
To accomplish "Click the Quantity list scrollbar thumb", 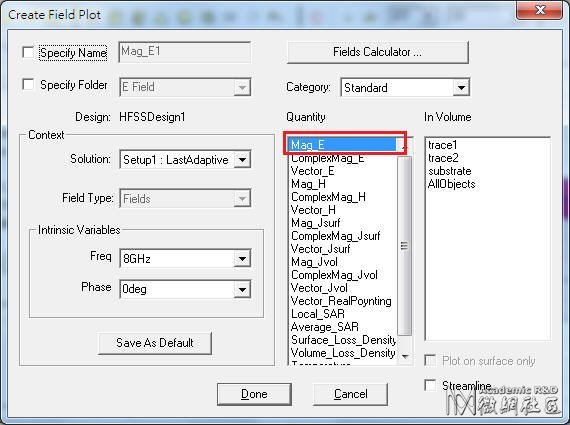I will point(405,246).
